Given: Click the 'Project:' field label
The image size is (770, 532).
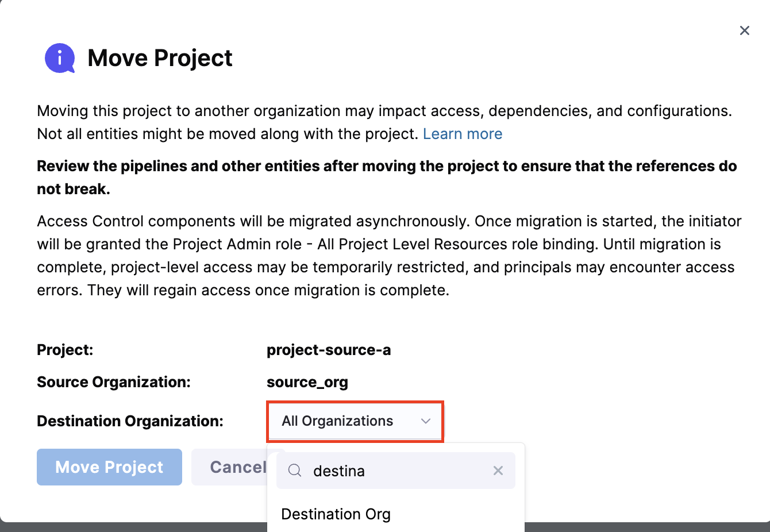Looking at the screenshot, I should coord(65,350).
